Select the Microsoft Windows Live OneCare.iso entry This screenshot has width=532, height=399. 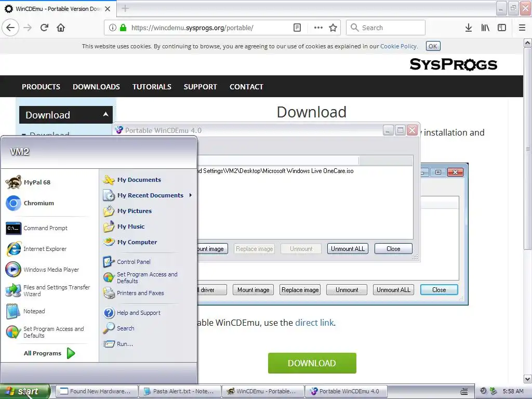(275, 170)
